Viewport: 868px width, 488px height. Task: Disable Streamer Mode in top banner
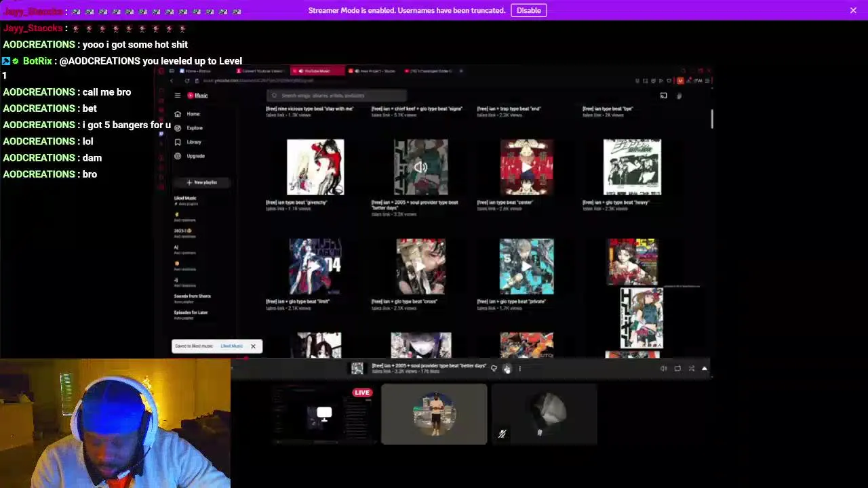point(528,10)
